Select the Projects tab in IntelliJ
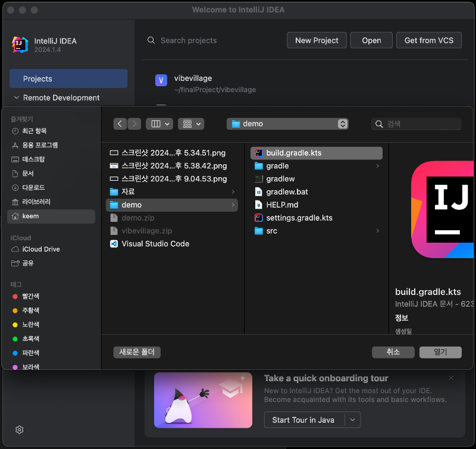The image size is (476, 449). click(x=68, y=79)
